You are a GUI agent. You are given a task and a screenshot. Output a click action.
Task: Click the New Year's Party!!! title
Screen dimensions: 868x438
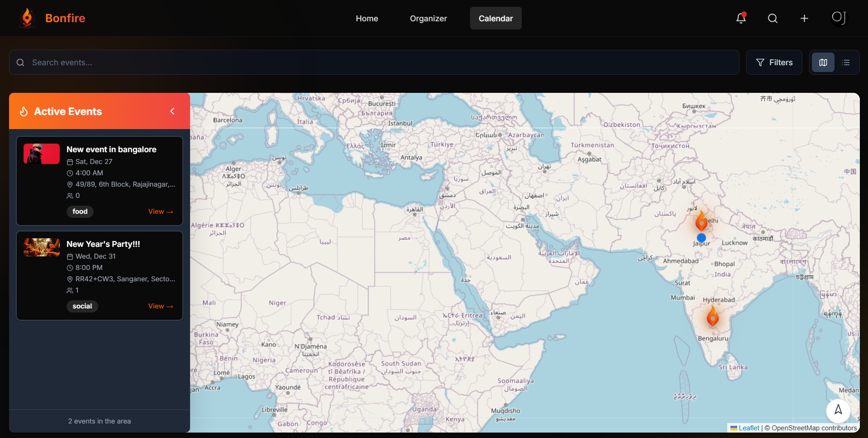pyautogui.click(x=103, y=244)
